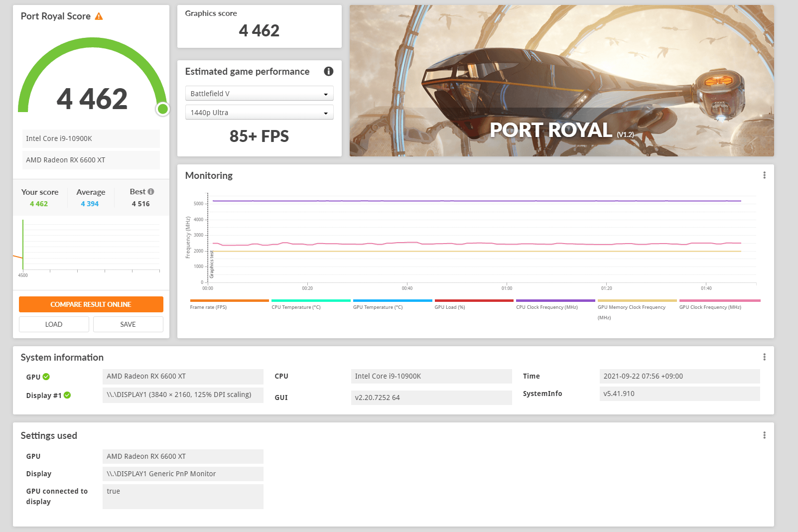Toggle the CPU Temperature legend swatch
Screen dimensions: 798x532
pyautogui.click(x=311, y=301)
